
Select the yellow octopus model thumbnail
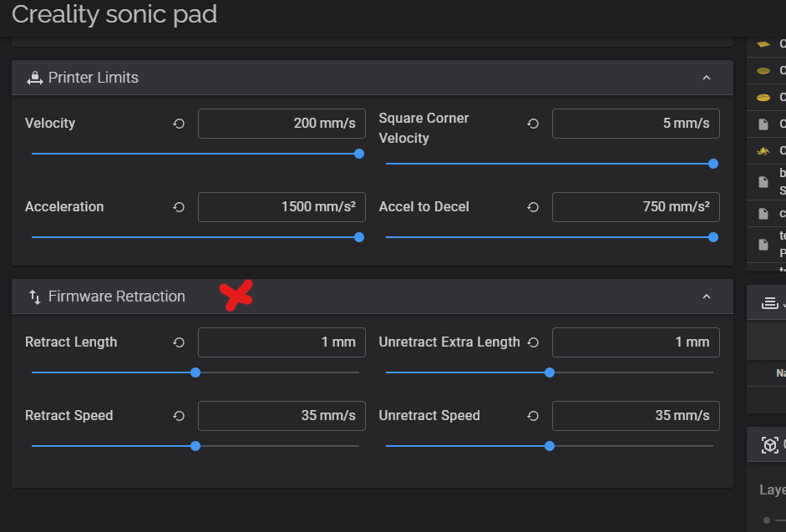tap(763, 151)
